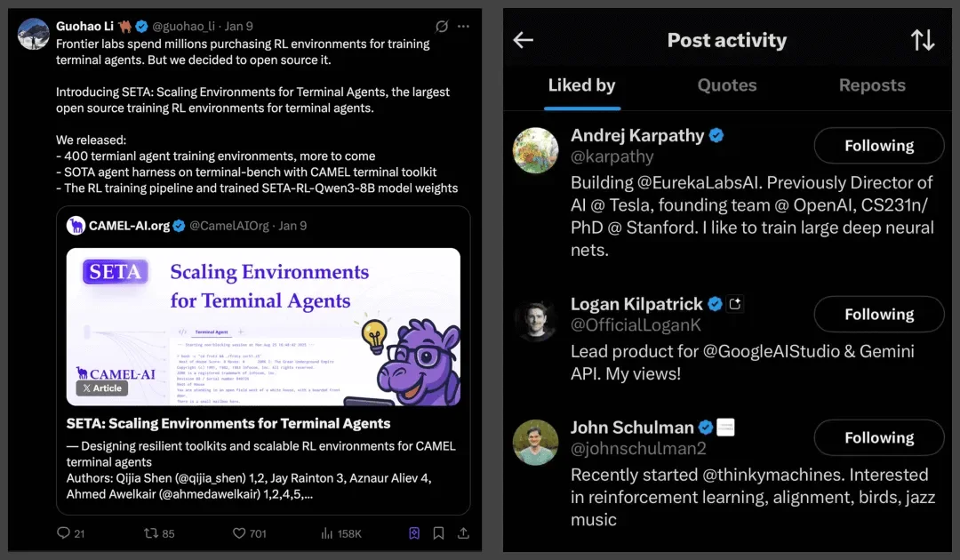Switch to the Quotes tab
This screenshot has width=960, height=560.
(727, 85)
